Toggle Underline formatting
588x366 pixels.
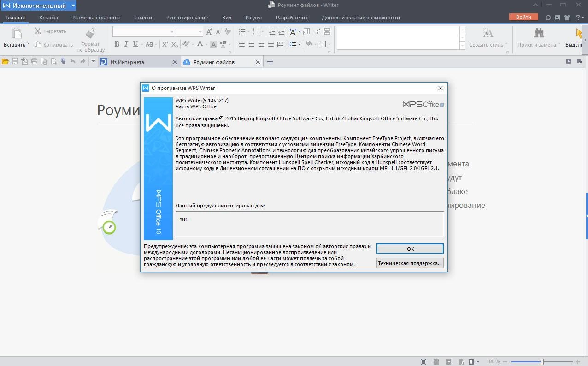tap(135, 44)
